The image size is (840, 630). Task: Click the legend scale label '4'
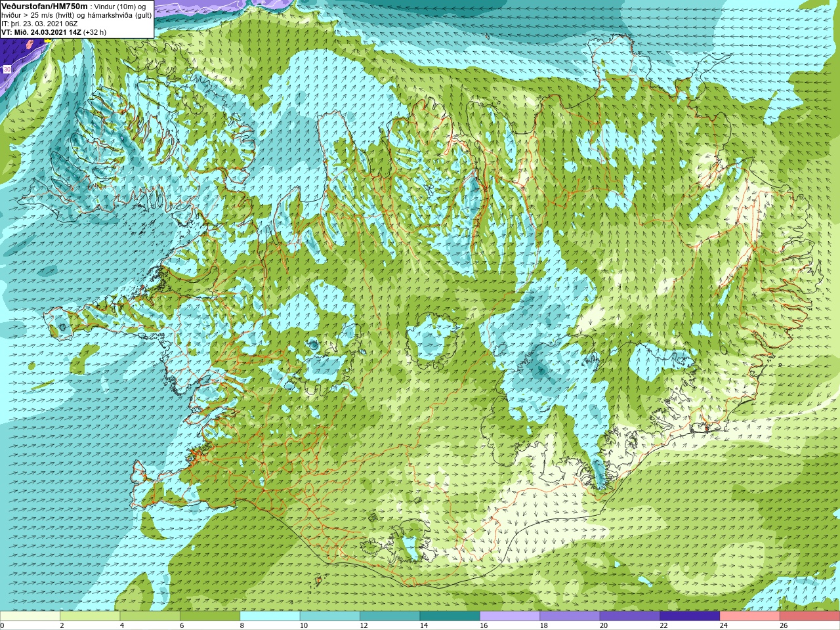pyautogui.click(x=121, y=626)
